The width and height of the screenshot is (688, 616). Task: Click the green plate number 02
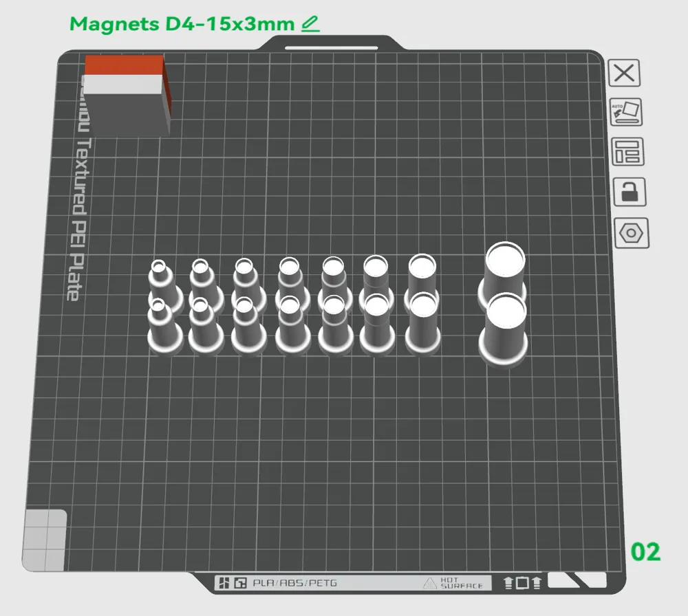point(645,552)
